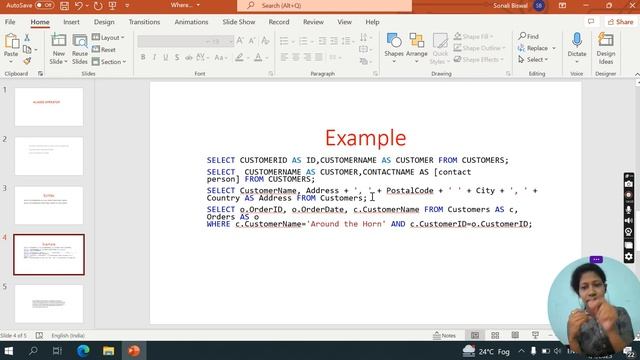Viewport: 640px width, 360px height.
Task: Start presentation from beginning icon
Action: (x=112, y=6)
